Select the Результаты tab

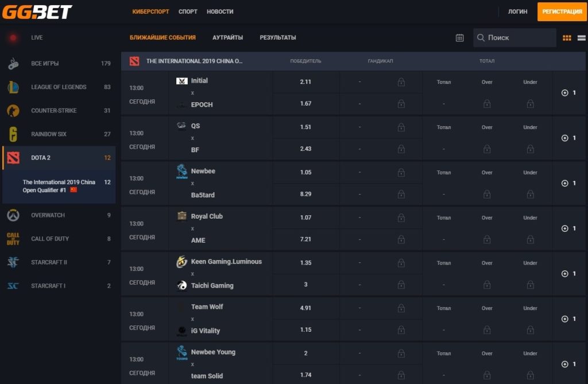pyautogui.click(x=277, y=37)
